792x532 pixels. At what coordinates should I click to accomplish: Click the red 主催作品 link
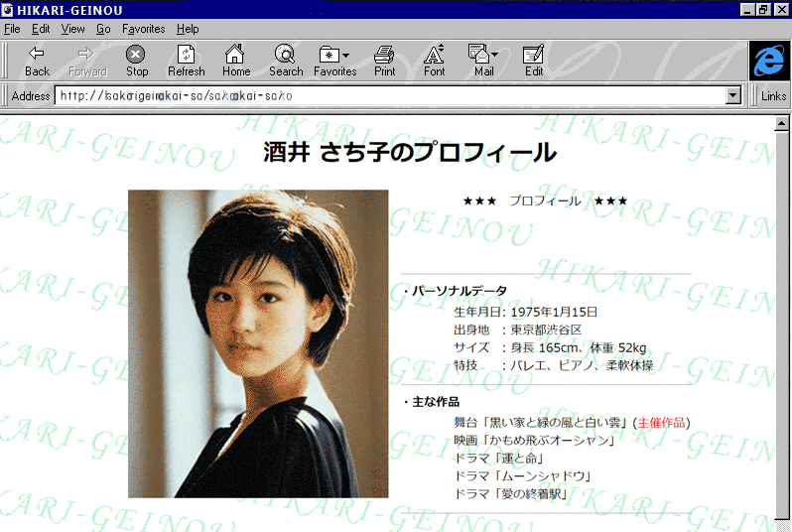[x=661, y=423]
